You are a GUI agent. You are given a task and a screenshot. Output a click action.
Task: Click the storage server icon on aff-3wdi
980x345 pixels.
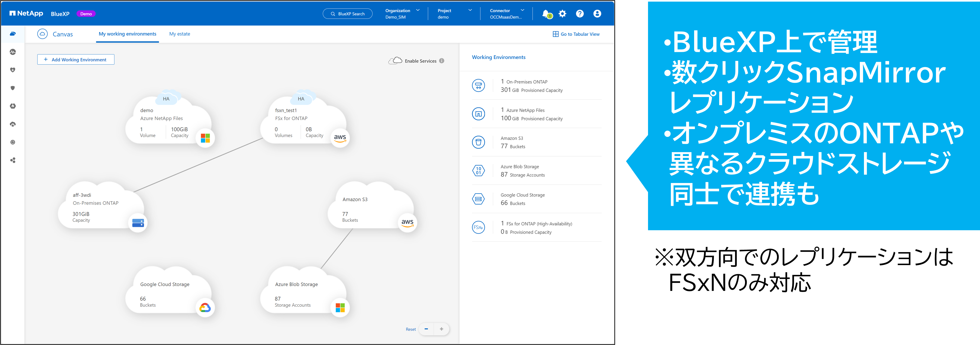tap(138, 223)
